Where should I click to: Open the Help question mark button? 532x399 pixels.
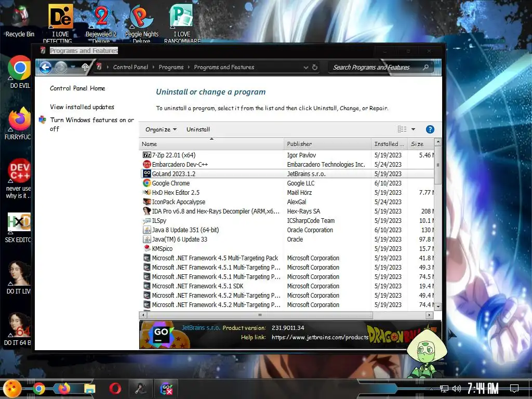(x=430, y=129)
